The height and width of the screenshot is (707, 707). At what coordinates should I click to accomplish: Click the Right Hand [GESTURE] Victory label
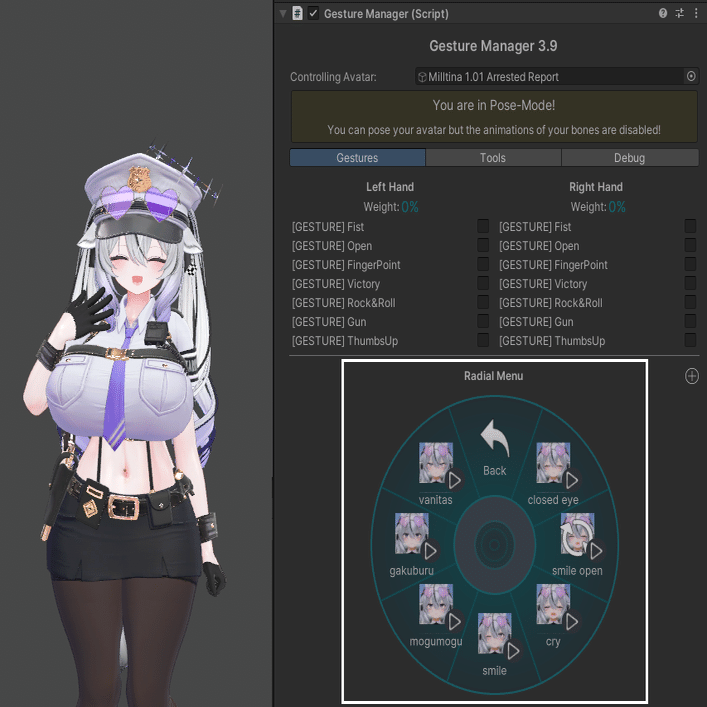(543, 284)
